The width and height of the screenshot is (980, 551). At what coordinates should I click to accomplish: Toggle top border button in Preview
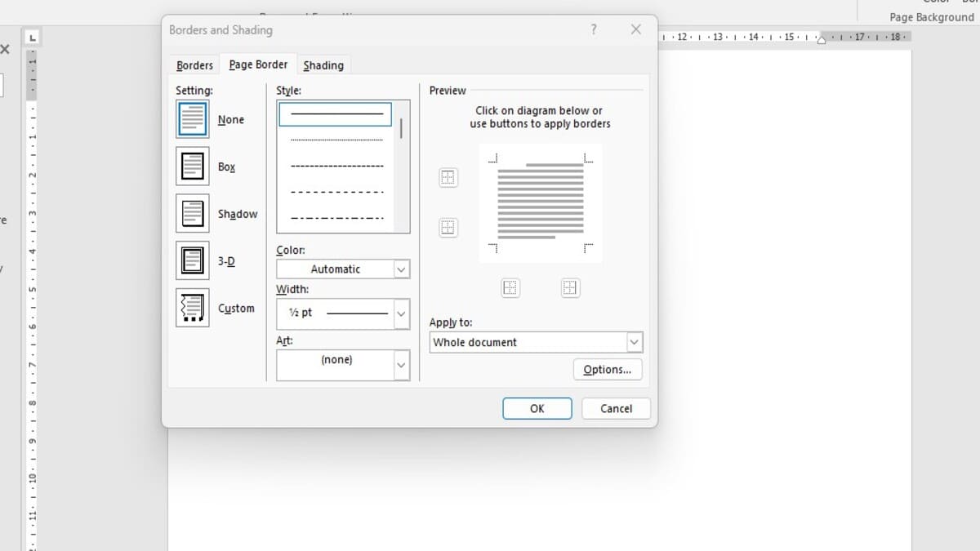point(448,177)
